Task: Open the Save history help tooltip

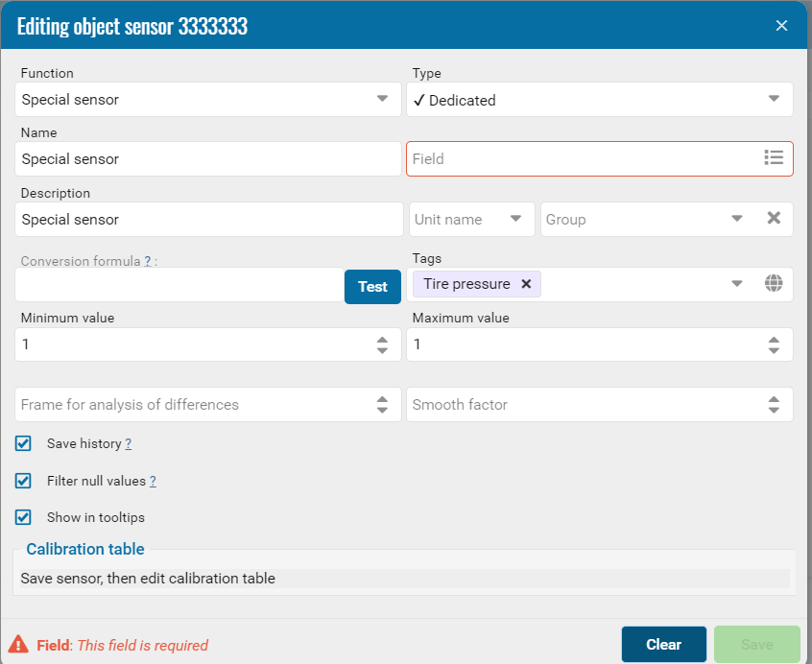Action: tap(128, 444)
